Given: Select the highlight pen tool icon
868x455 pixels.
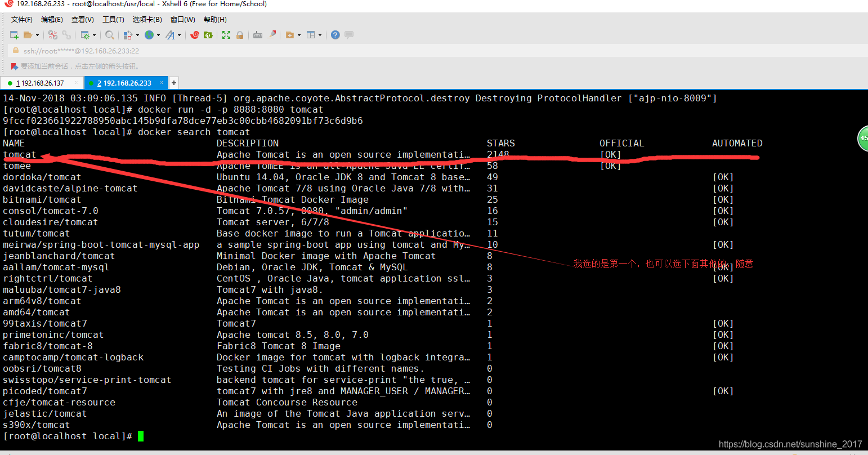Looking at the screenshot, I should pyautogui.click(x=271, y=35).
